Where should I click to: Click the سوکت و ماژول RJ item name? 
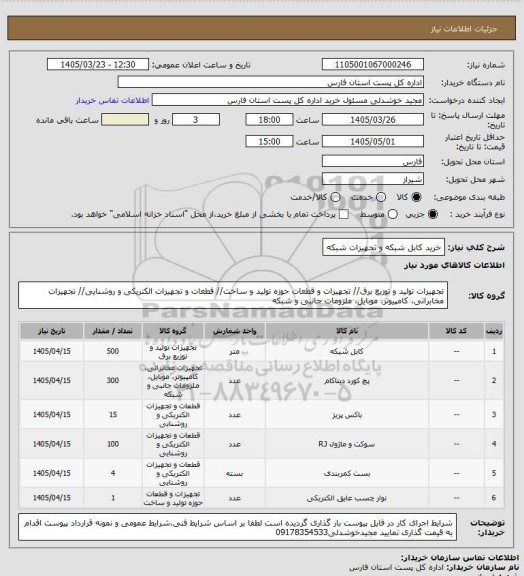(347, 444)
